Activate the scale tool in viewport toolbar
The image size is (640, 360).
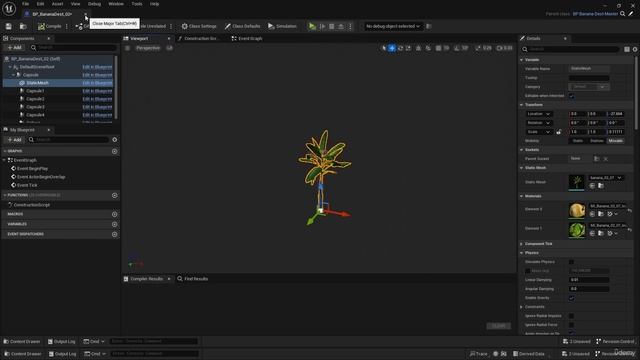click(x=409, y=48)
